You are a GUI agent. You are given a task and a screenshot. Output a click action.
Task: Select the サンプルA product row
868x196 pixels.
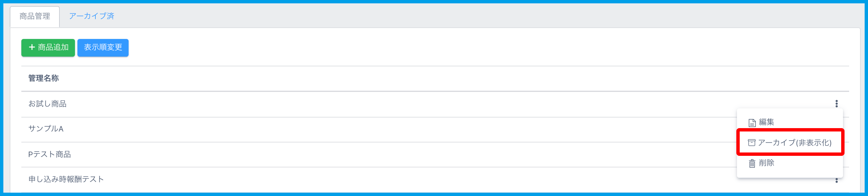point(46,129)
